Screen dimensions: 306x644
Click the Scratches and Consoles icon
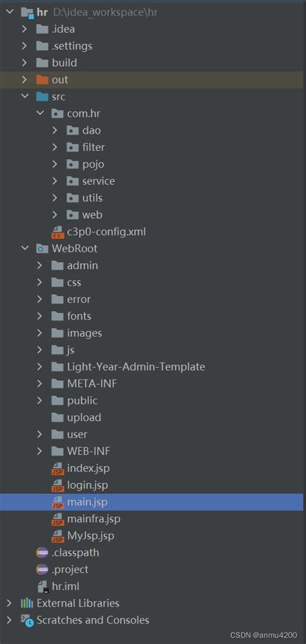point(27,620)
